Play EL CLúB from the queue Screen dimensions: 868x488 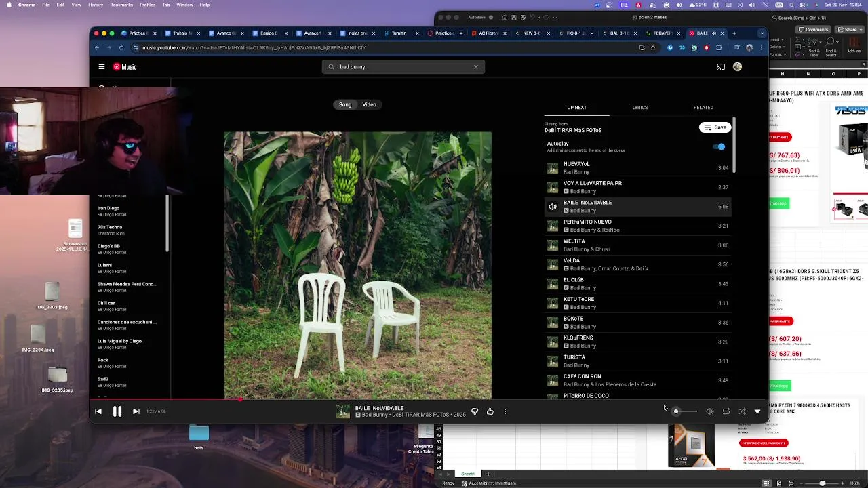coord(637,284)
